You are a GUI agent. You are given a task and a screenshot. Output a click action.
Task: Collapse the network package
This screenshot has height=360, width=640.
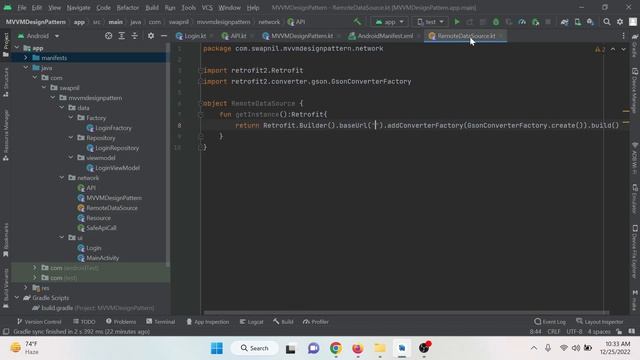pyautogui.click(x=62, y=178)
